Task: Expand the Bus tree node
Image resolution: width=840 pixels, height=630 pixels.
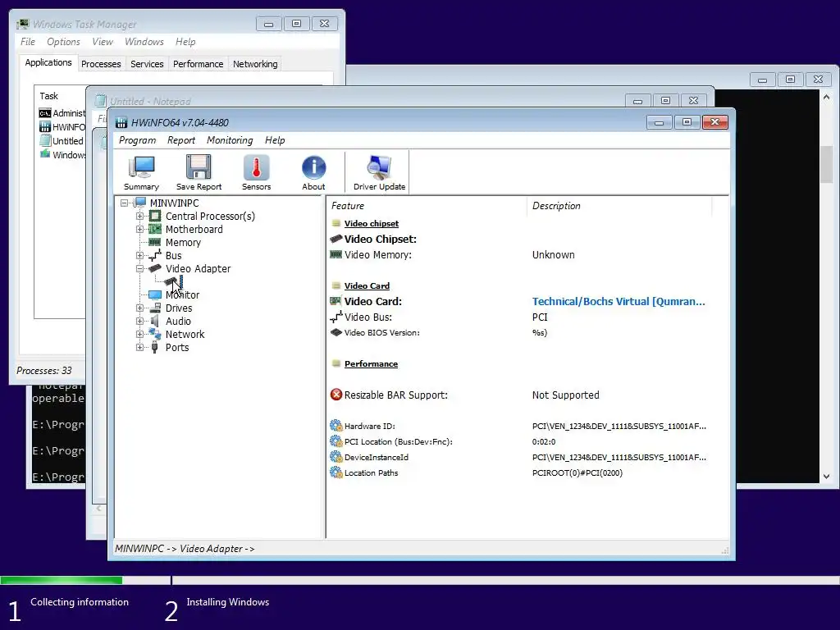Action: click(139, 256)
